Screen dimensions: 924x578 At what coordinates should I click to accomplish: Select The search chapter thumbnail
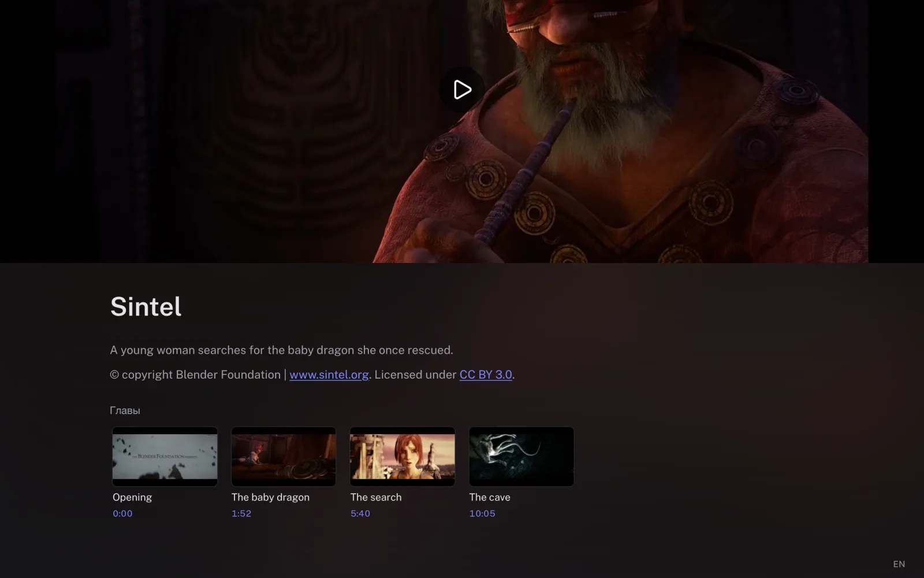(x=403, y=457)
